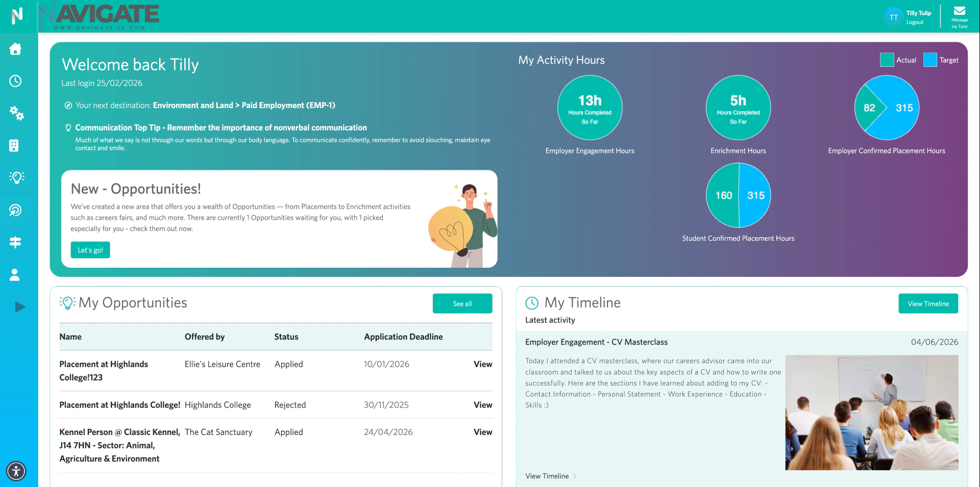This screenshot has height=487, width=980.
Task: Open the lightbulb opportunities icon in sidebar
Action: click(x=16, y=177)
